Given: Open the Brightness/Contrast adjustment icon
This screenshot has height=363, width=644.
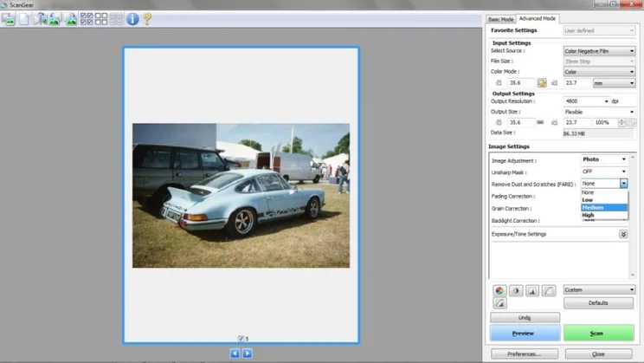Looking at the screenshot, I should tap(516, 290).
